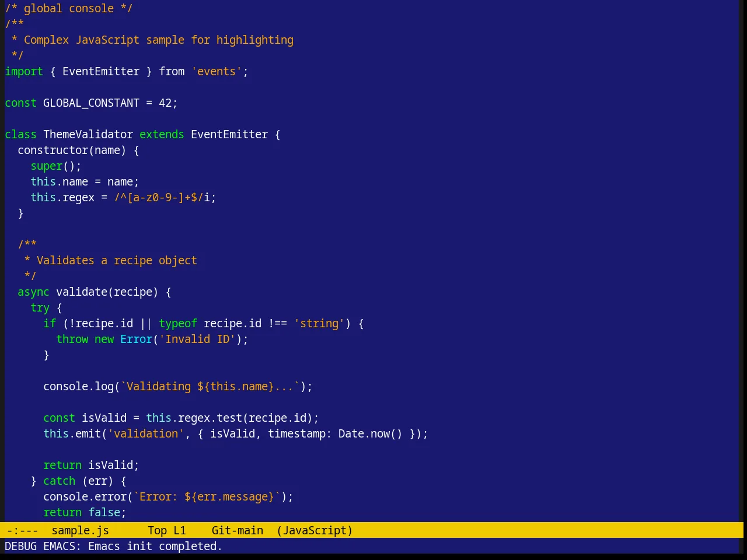
Task: Click the 'super' call
Action: point(46,166)
